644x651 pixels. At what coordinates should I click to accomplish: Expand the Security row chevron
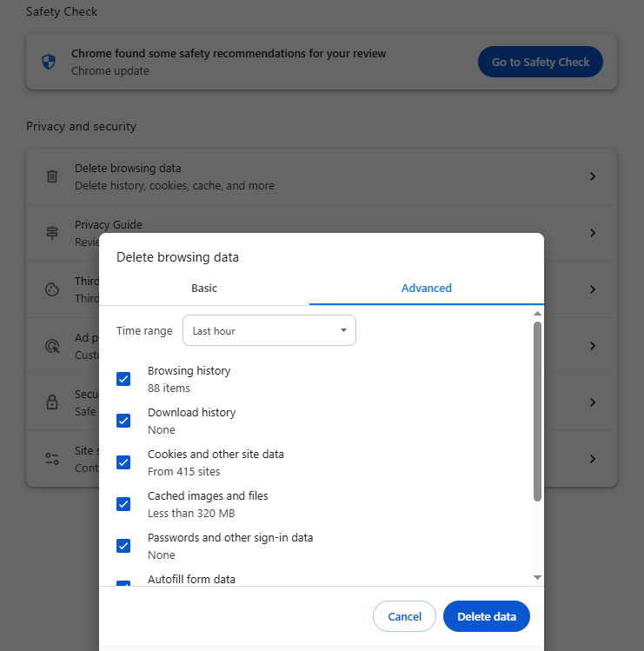593,402
